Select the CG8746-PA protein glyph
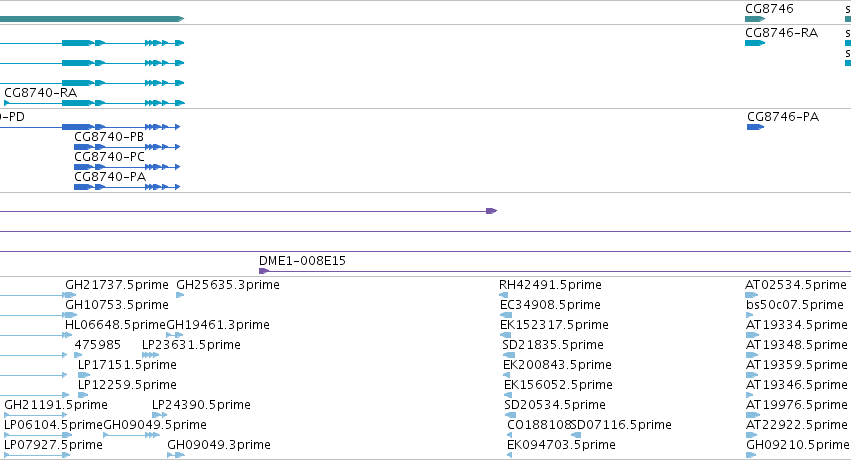 point(755,127)
